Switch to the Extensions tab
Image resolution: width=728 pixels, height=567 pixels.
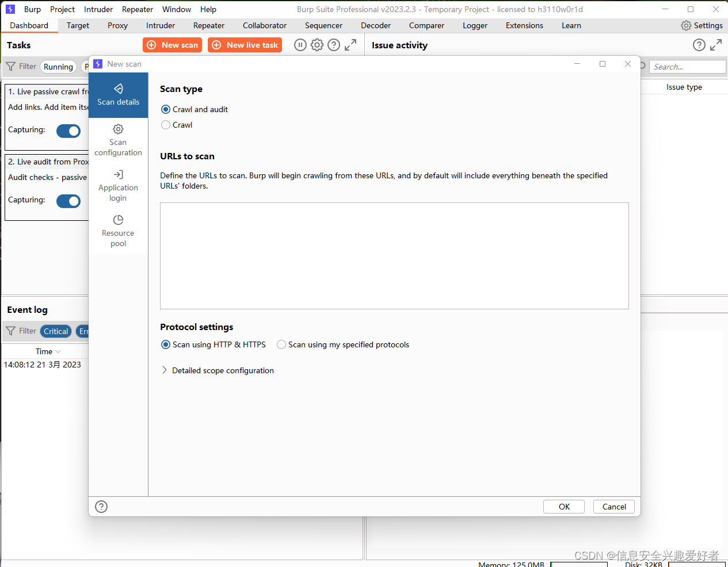[524, 25]
